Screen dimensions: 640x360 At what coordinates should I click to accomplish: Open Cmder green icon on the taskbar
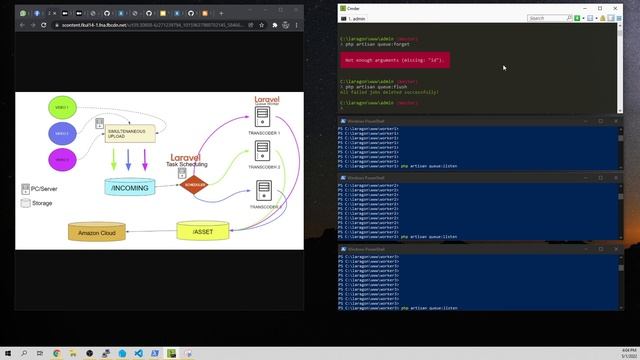[x=171, y=353]
